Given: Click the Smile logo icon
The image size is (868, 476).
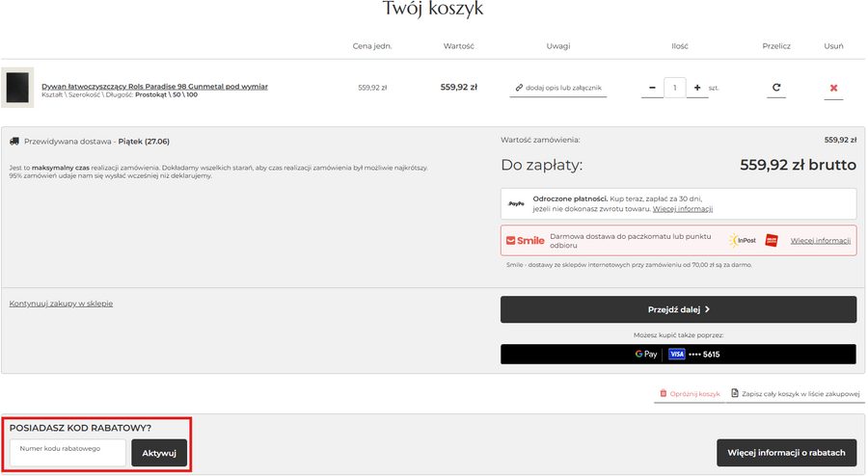Looking at the screenshot, I should 526,241.
